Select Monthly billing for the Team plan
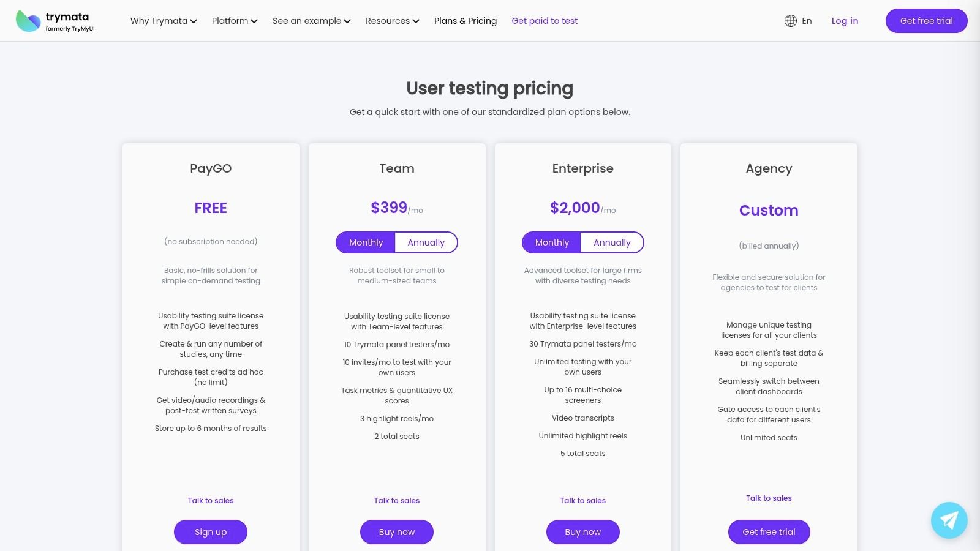Screen dimensions: 980x551 (366, 242)
